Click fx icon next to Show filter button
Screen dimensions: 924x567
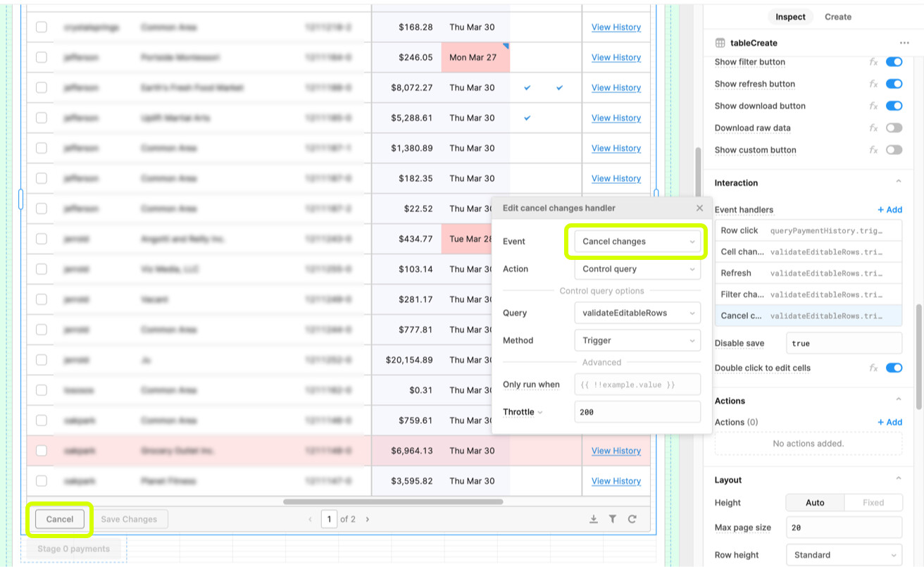coord(873,62)
